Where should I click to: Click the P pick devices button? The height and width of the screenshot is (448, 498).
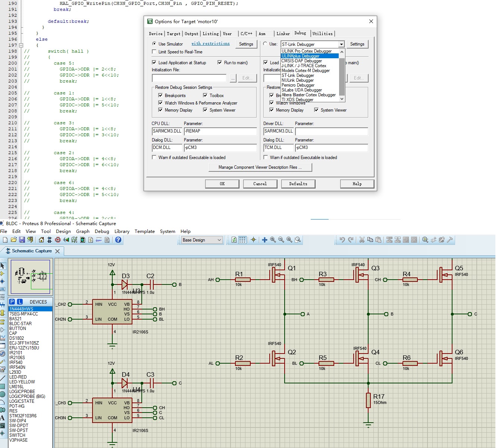(x=12, y=302)
